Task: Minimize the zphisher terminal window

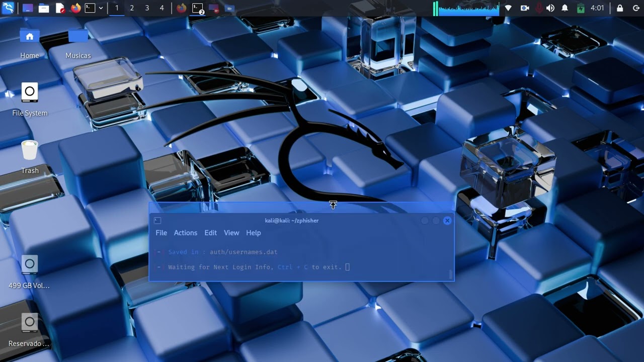Action: click(x=425, y=221)
